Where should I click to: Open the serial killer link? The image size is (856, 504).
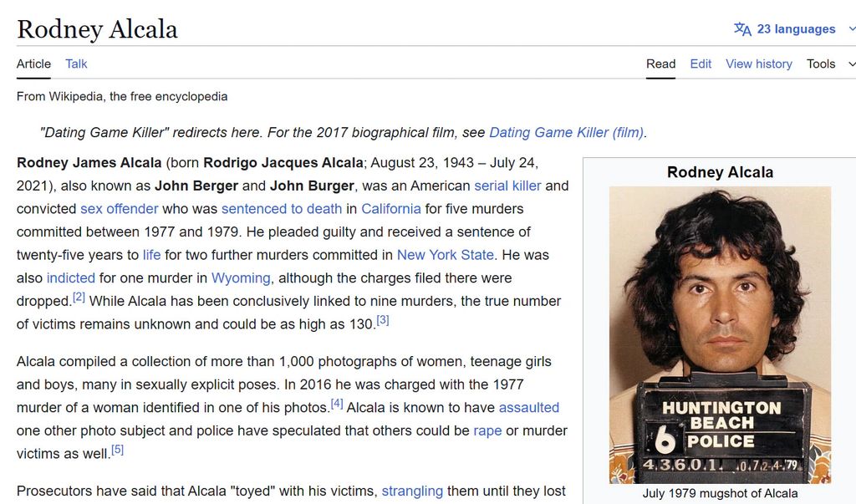[507, 186]
